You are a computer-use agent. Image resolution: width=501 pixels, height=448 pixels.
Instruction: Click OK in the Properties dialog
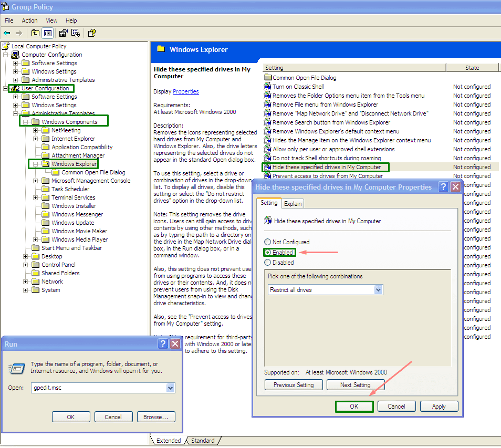354,407
